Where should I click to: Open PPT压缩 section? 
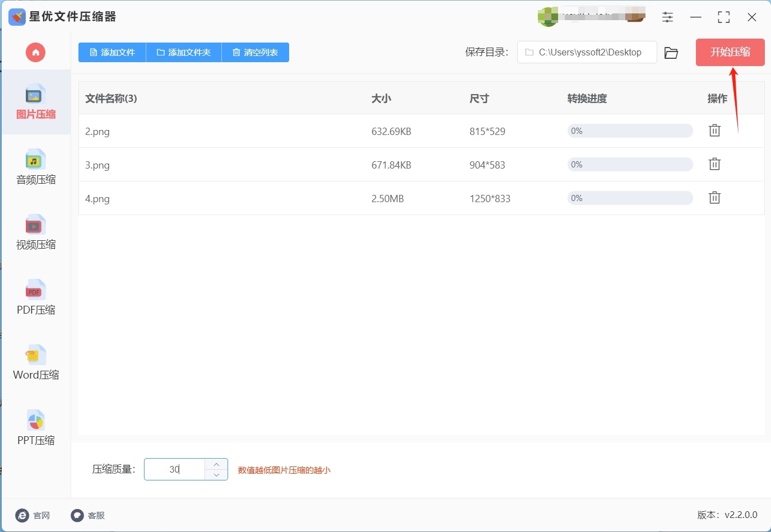pyautogui.click(x=36, y=428)
